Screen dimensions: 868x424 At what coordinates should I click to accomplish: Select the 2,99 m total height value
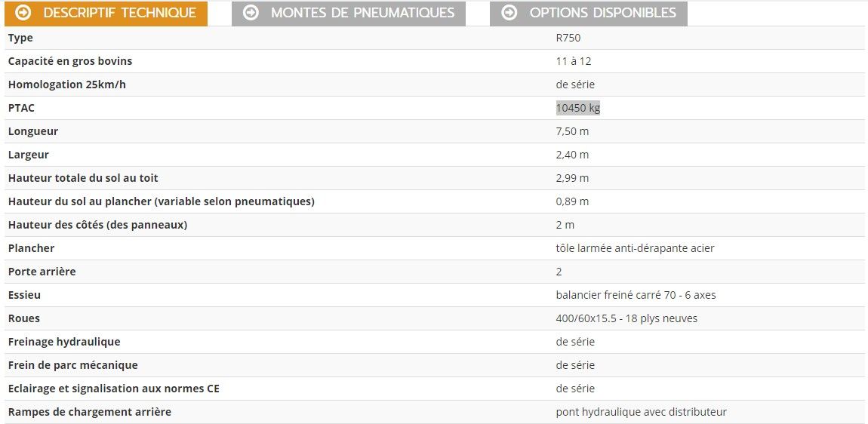572,178
